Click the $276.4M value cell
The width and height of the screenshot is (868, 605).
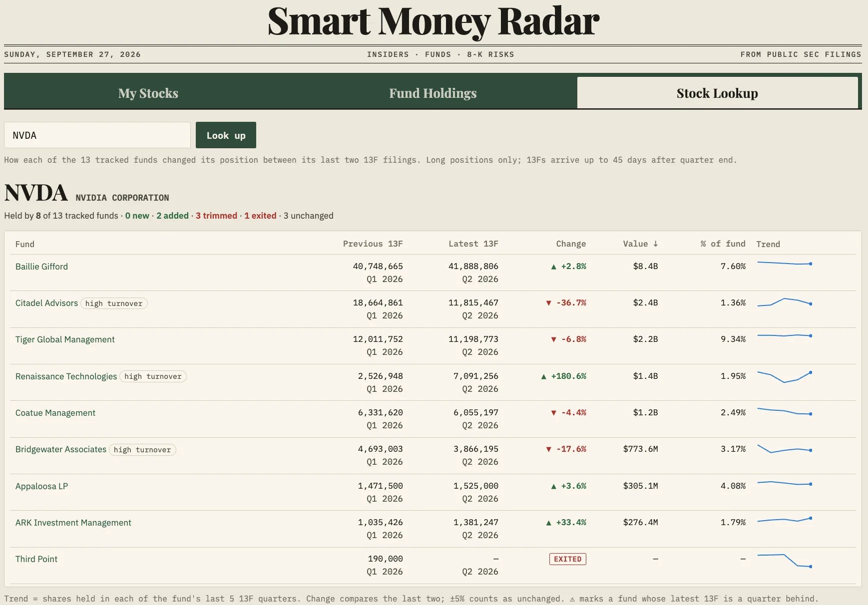pyautogui.click(x=640, y=523)
